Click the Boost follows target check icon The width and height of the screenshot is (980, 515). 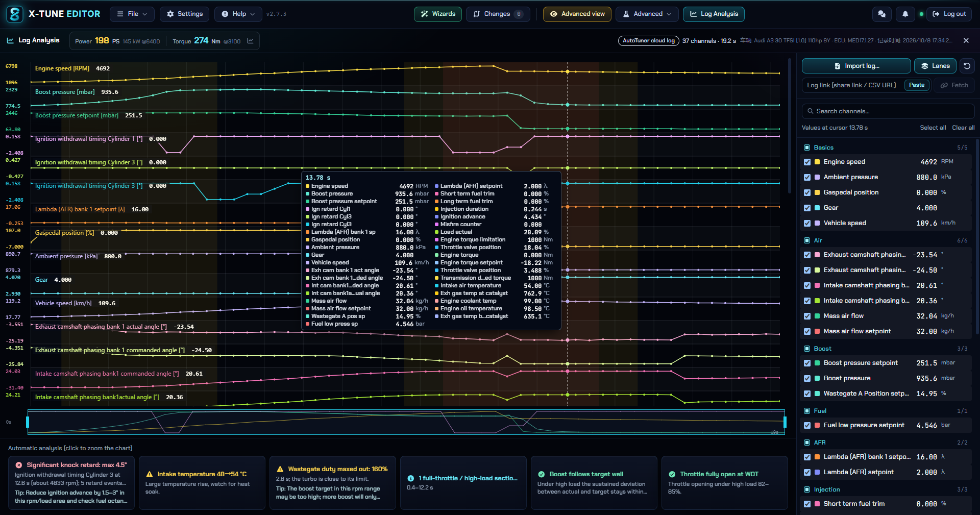coord(541,474)
